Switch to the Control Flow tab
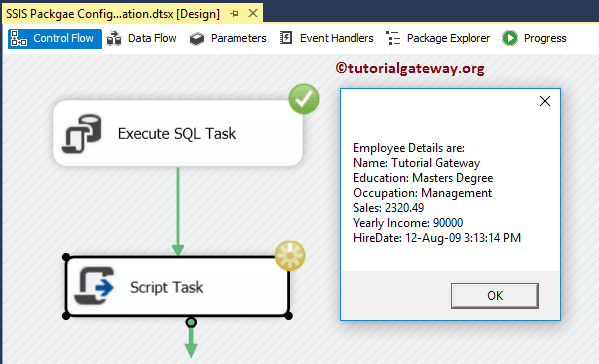599x364 pixels. point(55,39)
